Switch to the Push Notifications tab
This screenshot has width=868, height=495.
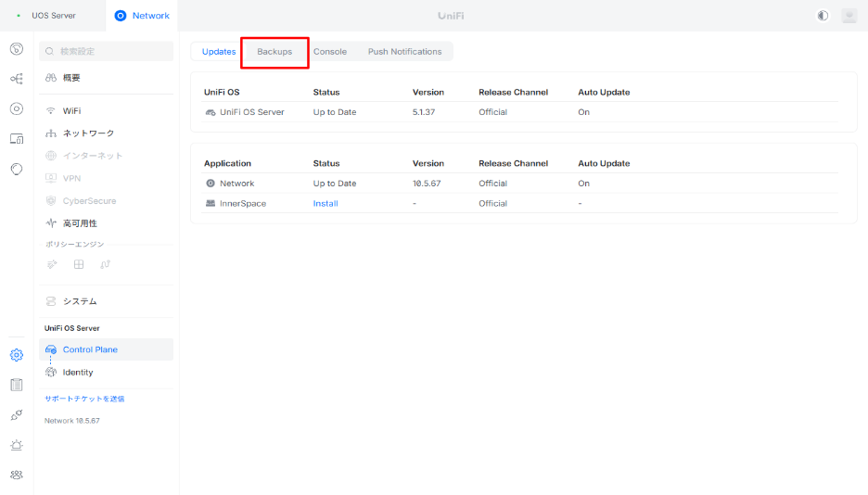click(404, 51)
